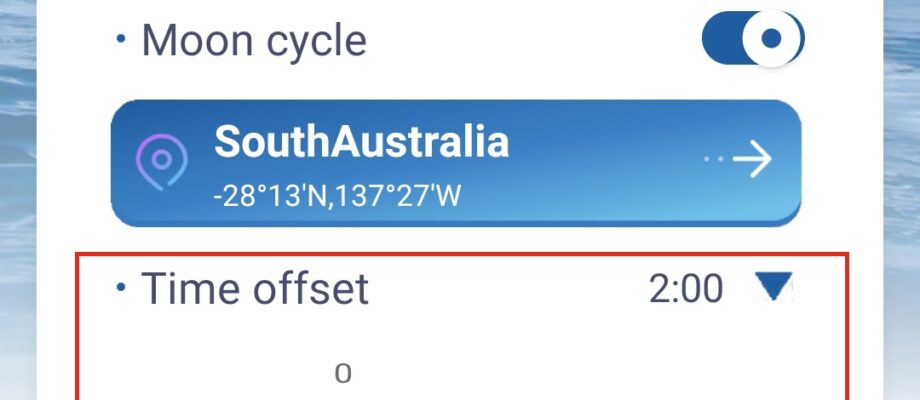Click the bullet beside Moon cycle
This screenshot has height=400, width=920.
121,42
